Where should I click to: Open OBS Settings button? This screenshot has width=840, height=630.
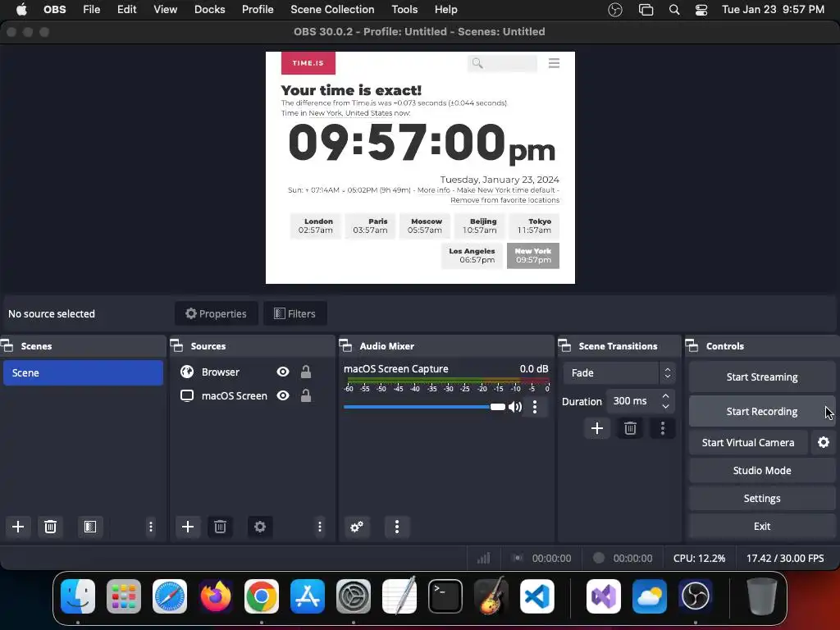[762, 498]
